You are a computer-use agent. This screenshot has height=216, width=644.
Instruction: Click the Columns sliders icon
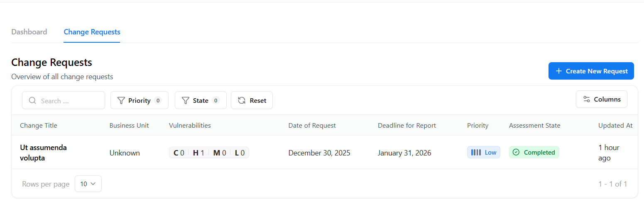pyautogui.click(x=587, y=100)
